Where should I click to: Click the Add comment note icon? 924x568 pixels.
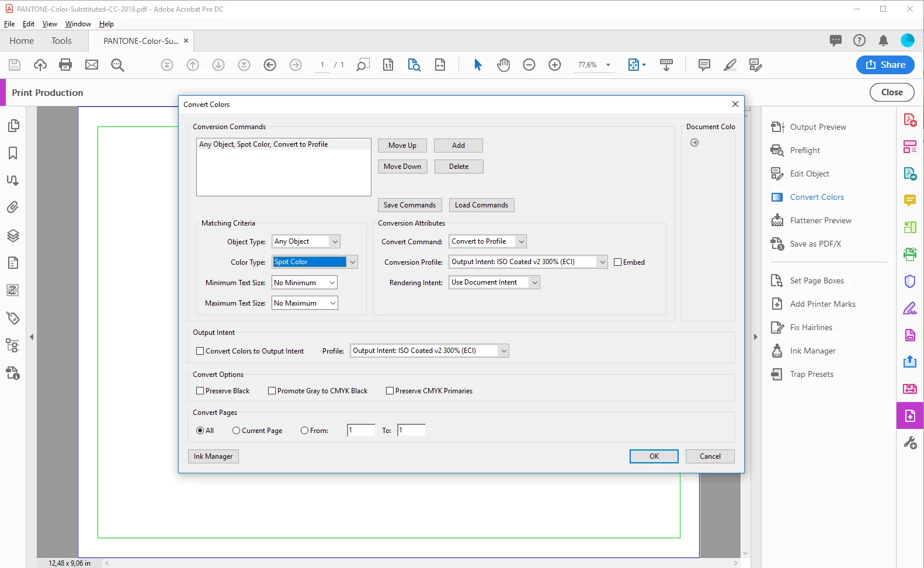point(704,65)
